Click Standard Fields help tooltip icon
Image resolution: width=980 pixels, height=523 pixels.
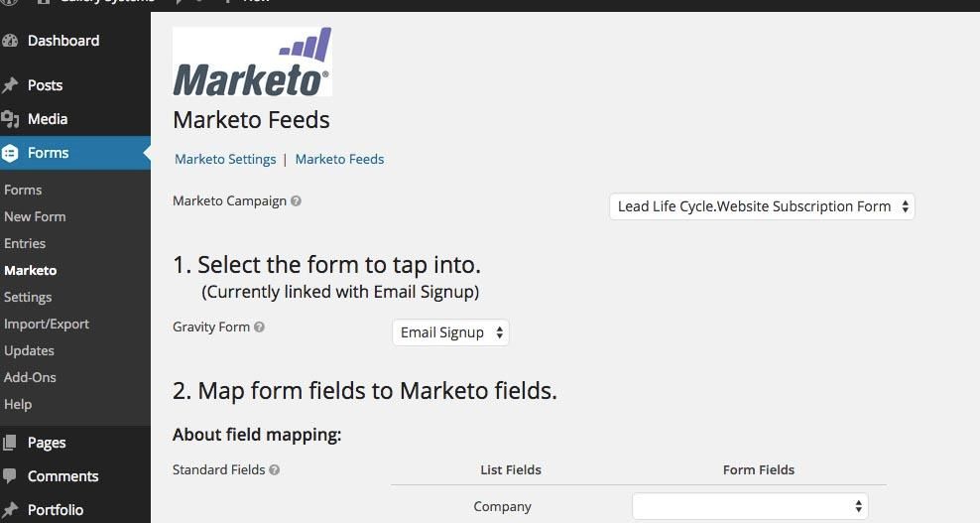pos(275,469)
